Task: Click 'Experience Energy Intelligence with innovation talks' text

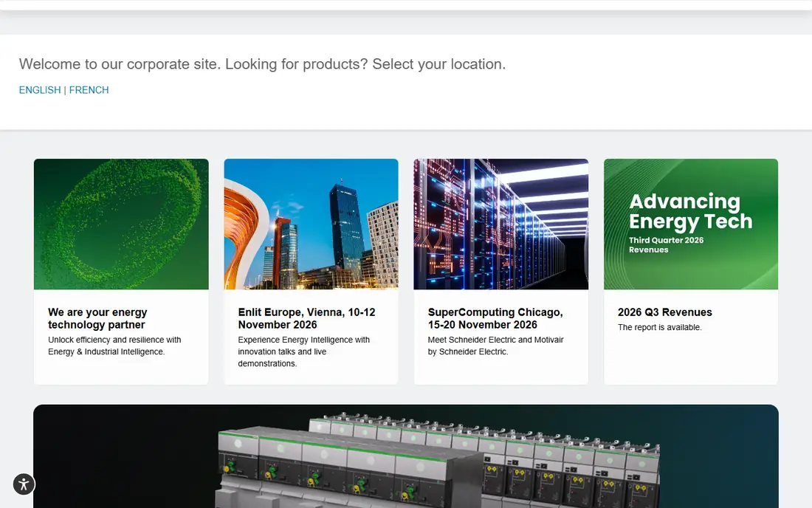Action: click(x=304, y=351)
